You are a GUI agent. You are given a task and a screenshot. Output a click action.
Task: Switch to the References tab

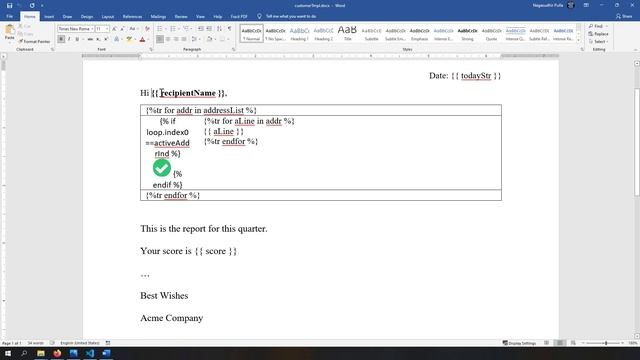132,17
